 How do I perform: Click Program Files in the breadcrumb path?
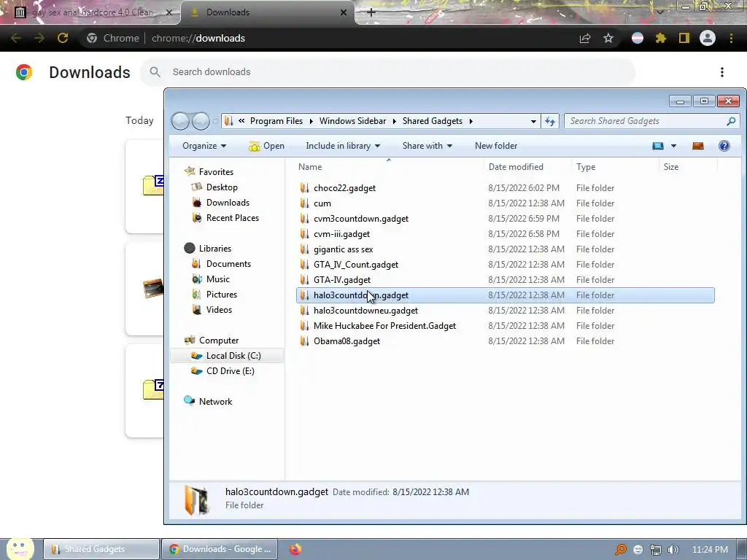(276, 121)
